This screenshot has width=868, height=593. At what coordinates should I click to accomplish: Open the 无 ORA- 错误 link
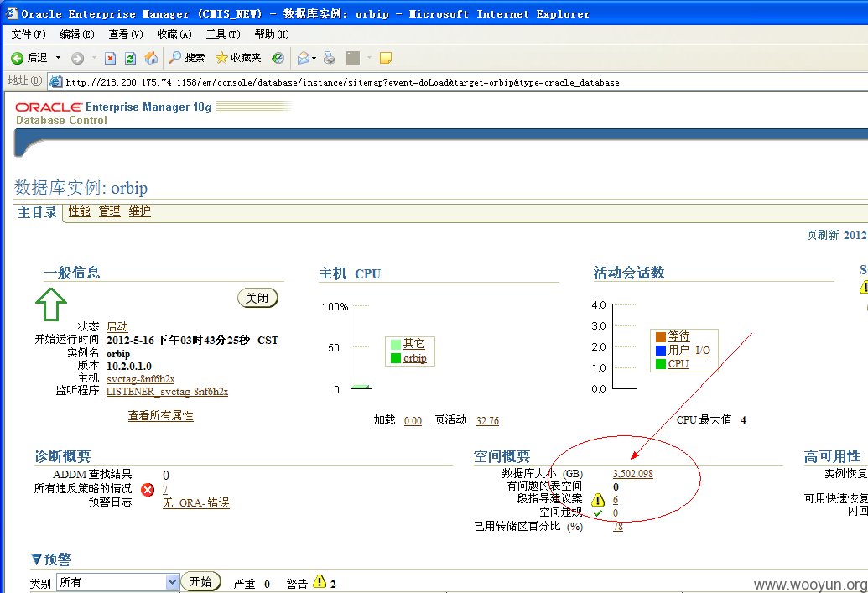[196, 502]
